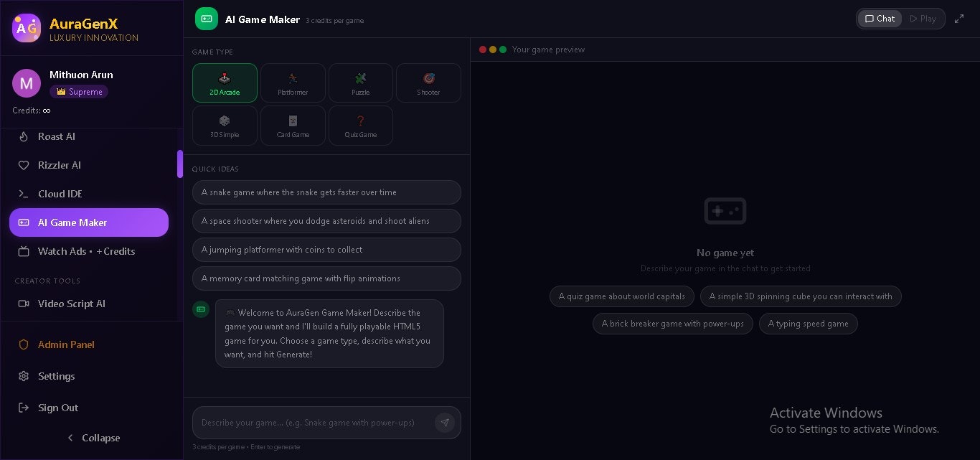980x460 pixels.
Task: Pick the snake game quick idea
Action: point(326,192)
